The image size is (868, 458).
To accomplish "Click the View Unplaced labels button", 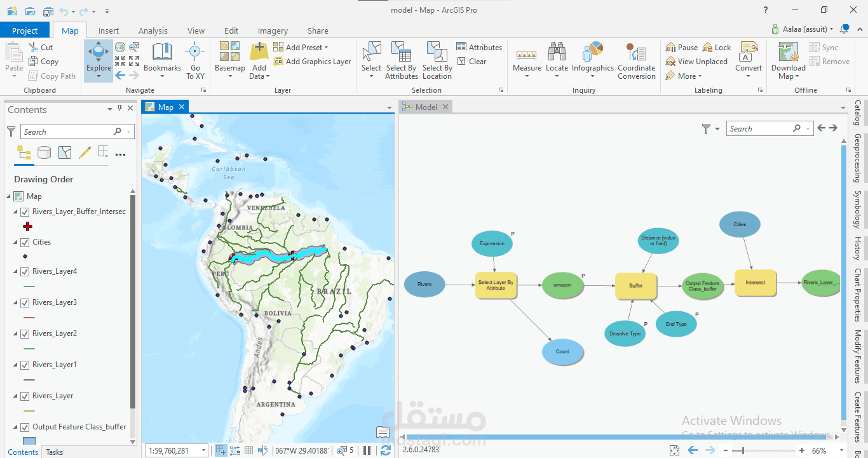I will 696,62.
